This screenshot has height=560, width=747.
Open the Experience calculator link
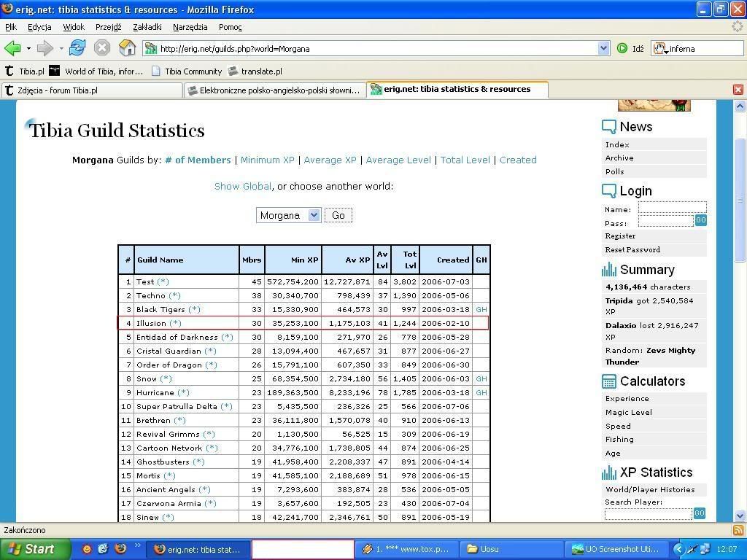tap(627, 399)
